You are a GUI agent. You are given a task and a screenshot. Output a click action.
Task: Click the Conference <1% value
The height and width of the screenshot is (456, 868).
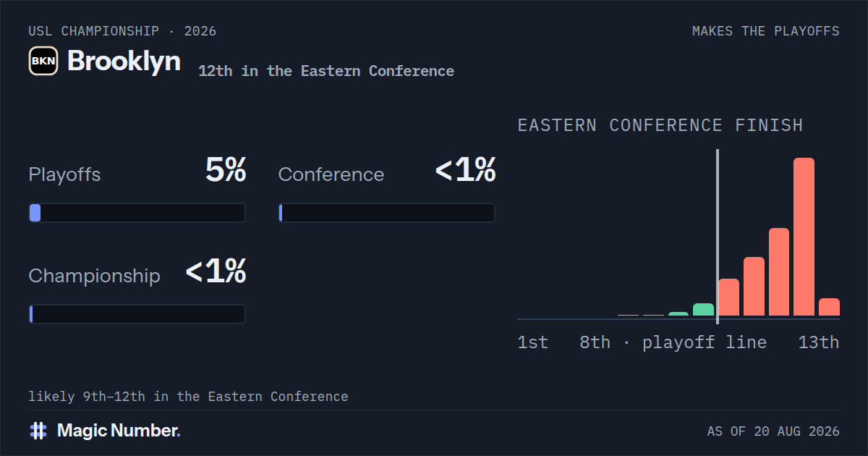coord(465,171)
